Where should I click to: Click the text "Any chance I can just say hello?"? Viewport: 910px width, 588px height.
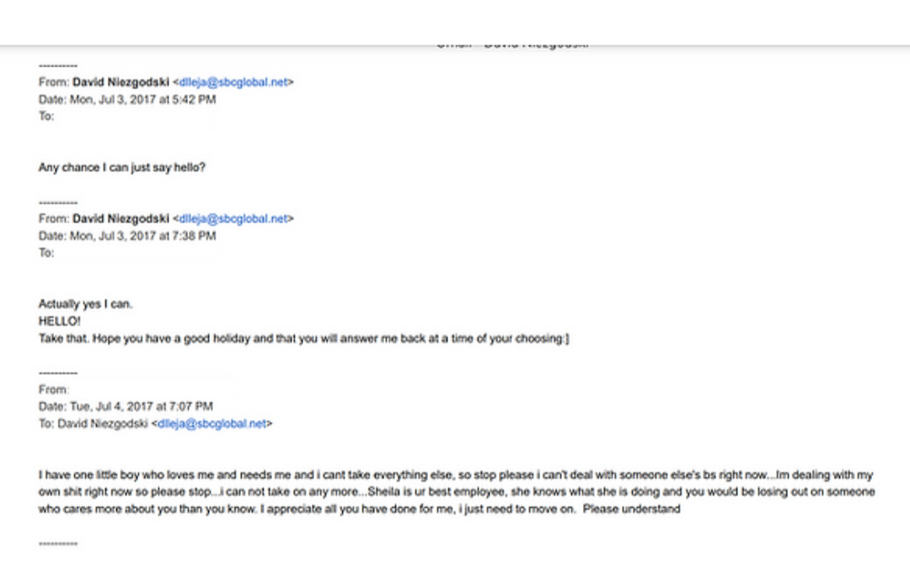point(122,168)
